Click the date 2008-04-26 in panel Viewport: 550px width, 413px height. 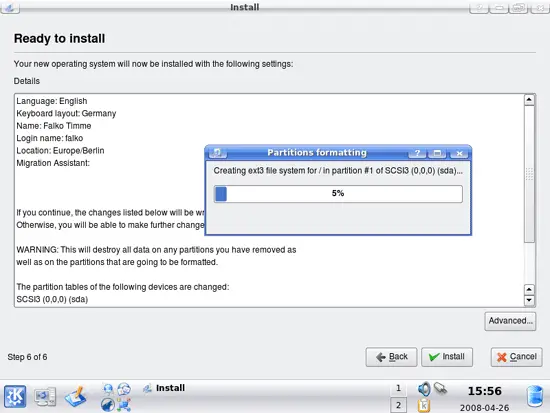pos(484,408)
